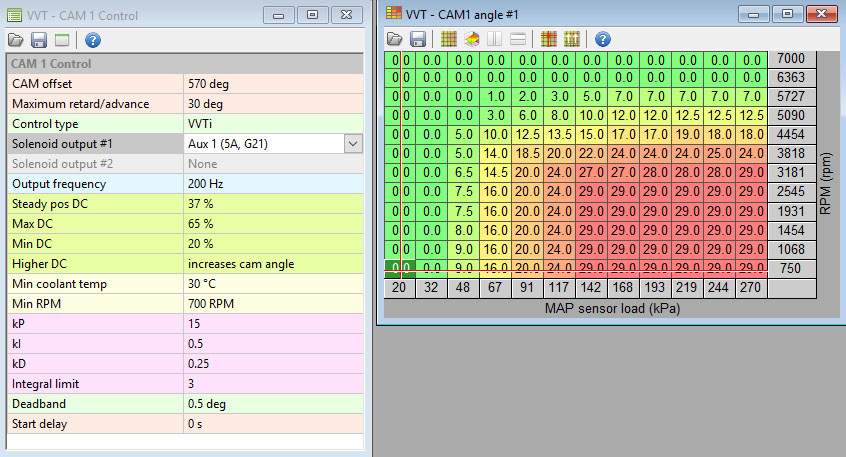The height and width of the screenshot is (457, 846).
Task: Save the CAM1 angle table
Action: [x=418, y=39]
